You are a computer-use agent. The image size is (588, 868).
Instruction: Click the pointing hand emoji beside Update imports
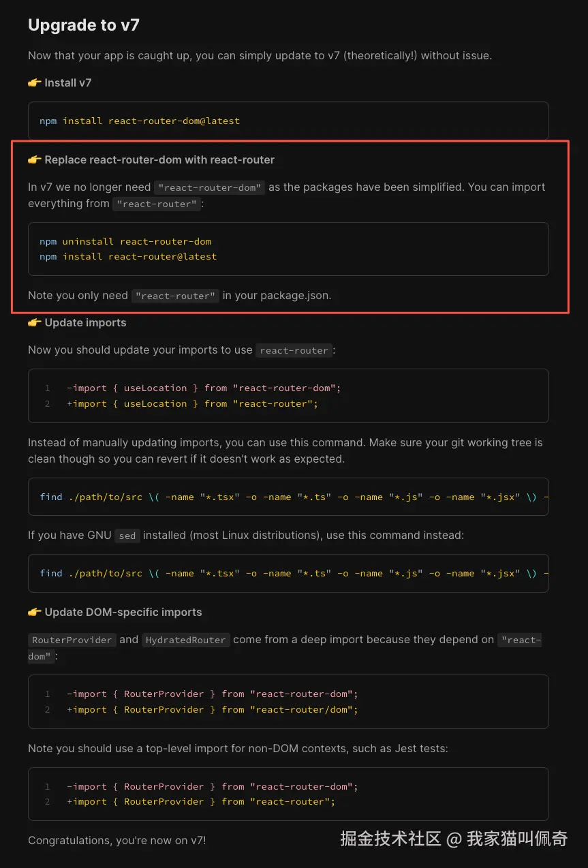click(x=35, y=323)
